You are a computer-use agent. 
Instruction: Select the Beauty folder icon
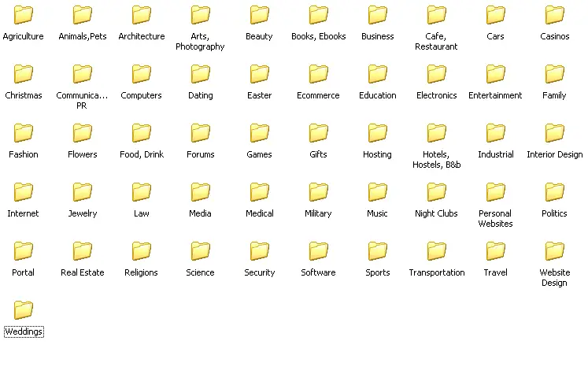(x=260, y=15)
